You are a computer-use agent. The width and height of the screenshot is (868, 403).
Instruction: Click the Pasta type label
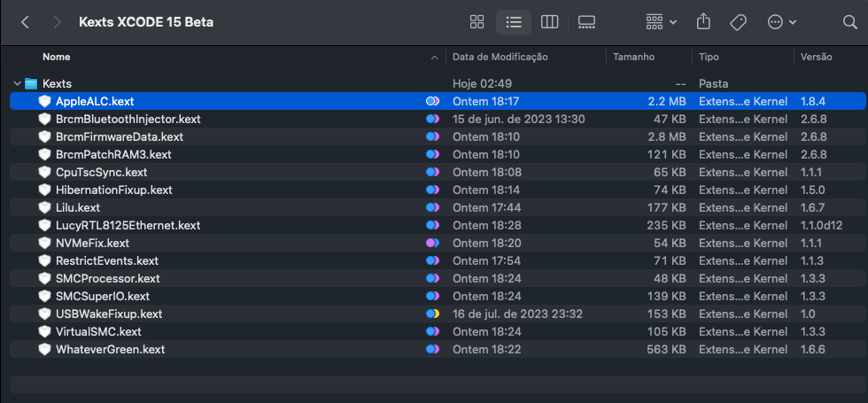pos(714,84)
